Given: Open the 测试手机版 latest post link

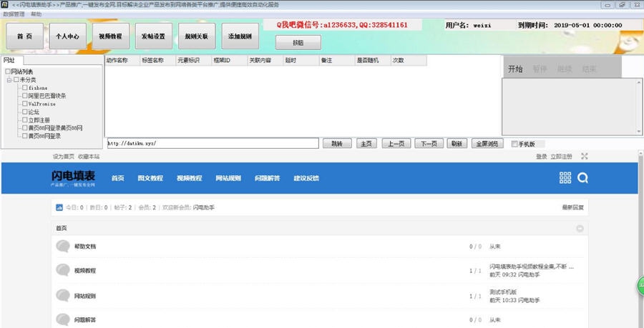Looking at the screenshot, I should (x=503, y=292).
